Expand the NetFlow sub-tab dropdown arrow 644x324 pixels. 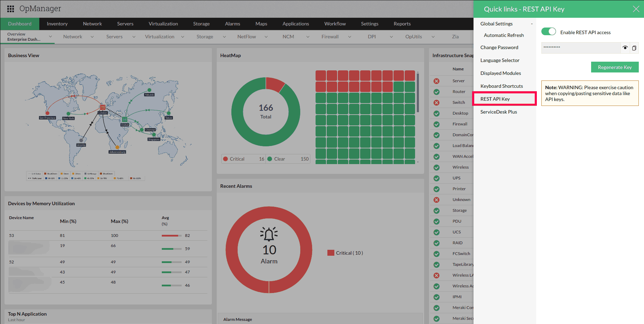pyautogui.click(x=266, y=37)
